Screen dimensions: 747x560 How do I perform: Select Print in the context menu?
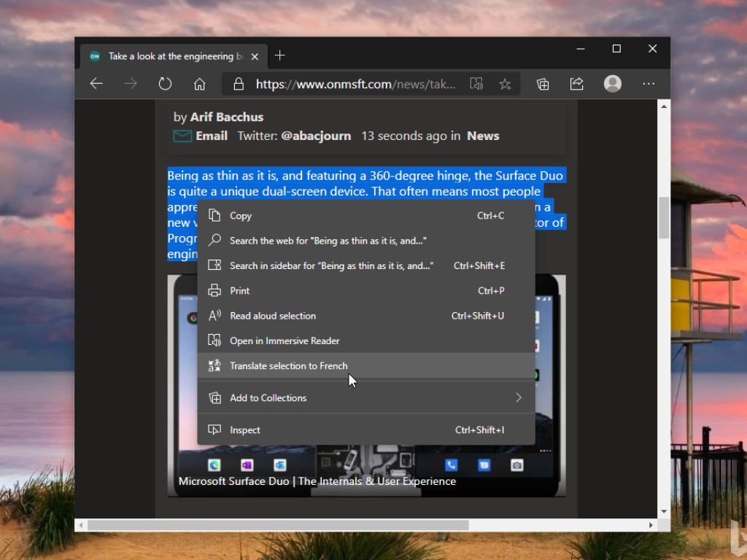point(366,290)
